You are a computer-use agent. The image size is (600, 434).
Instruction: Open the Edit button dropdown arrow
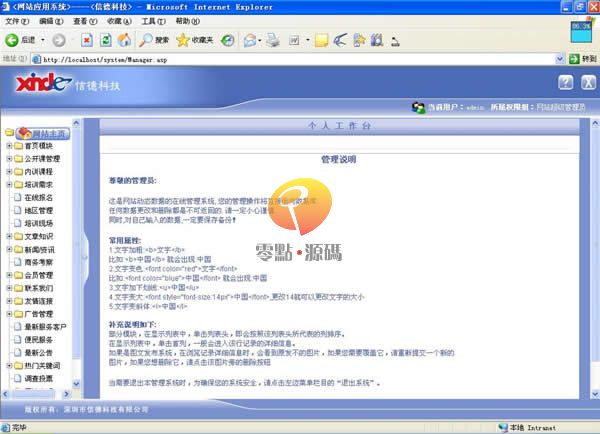(307, 40)
